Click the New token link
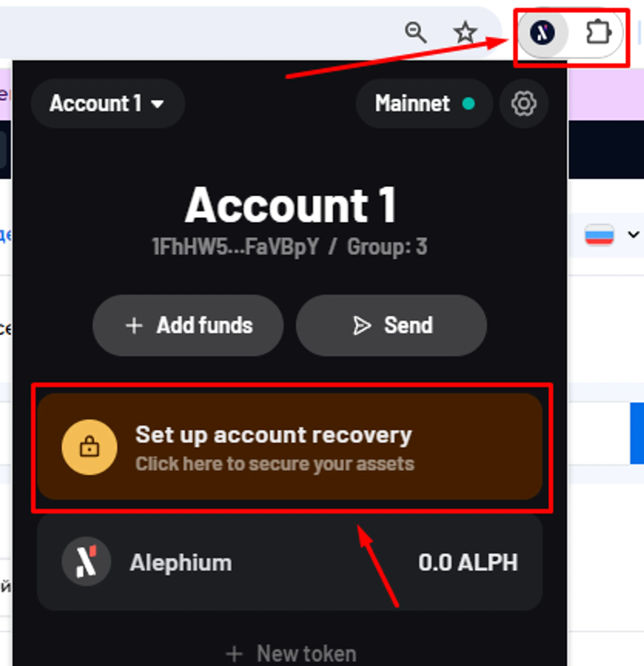Screen dimensions: 644x666 pos(291,653)
